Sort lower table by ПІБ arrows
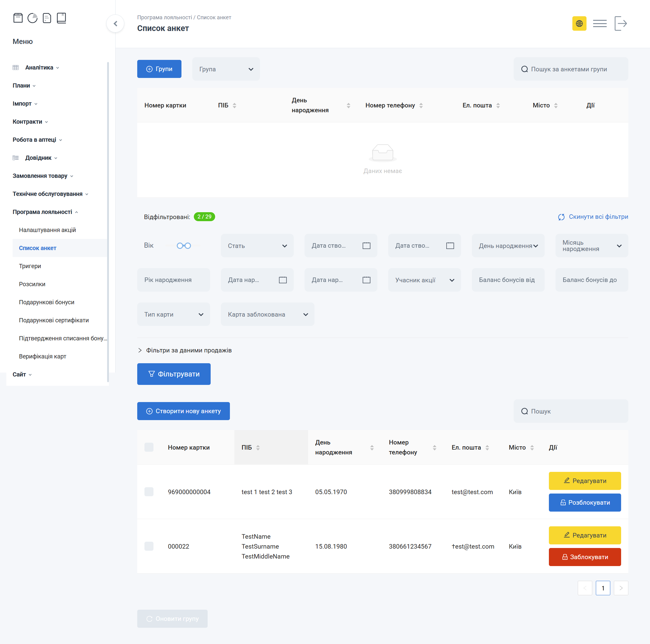This screenshot has width=650, height=644. click(258, 447)
